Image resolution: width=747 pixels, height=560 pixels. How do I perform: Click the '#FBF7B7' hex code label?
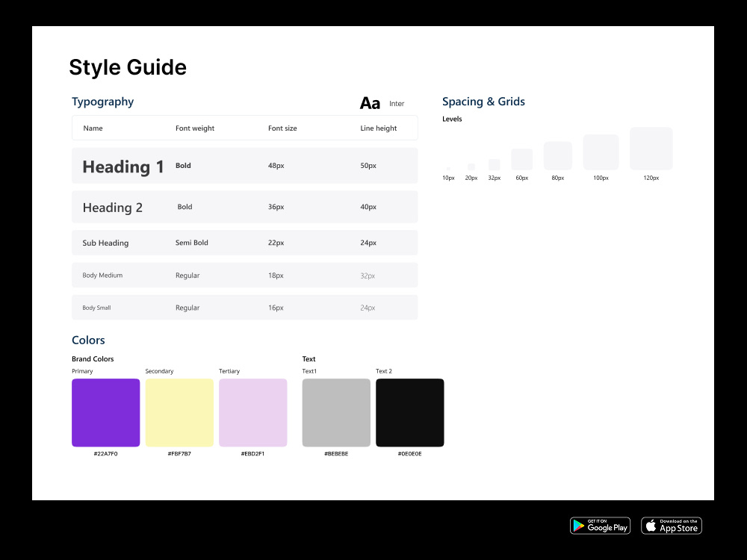click(179, 454)
